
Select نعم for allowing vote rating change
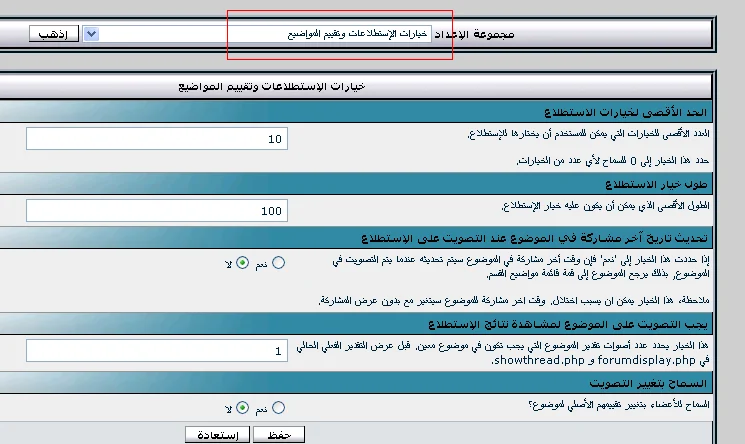tap(279, 408)
